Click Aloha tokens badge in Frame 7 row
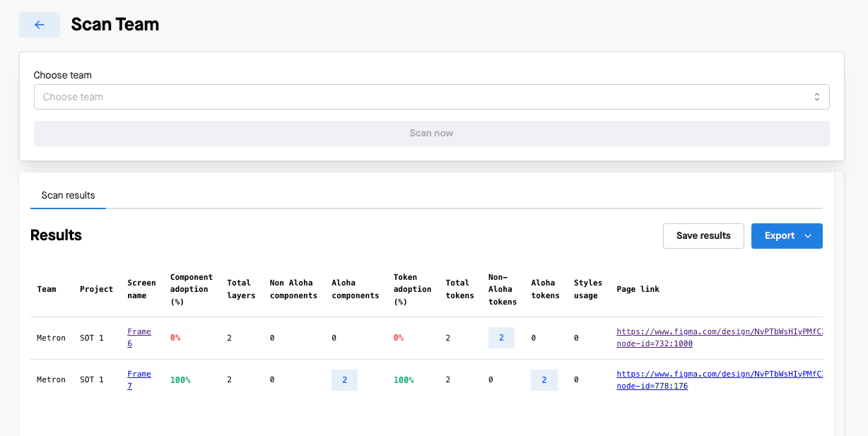Image resolution: width=868 pixels, height=436 pixels. tap(544, 379)
